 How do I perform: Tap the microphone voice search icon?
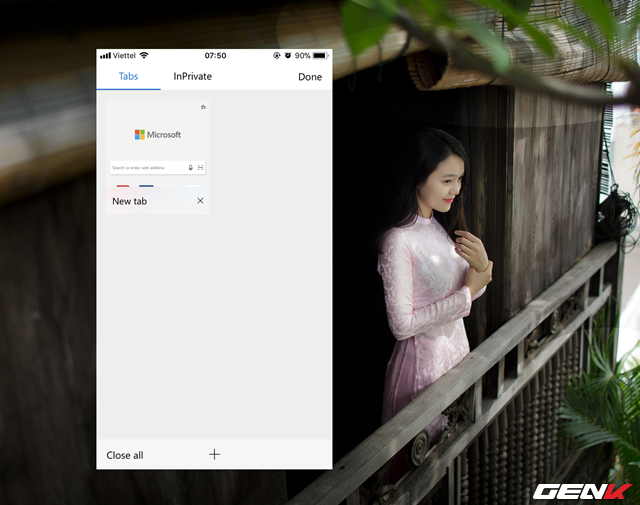(x=190, y=167)
